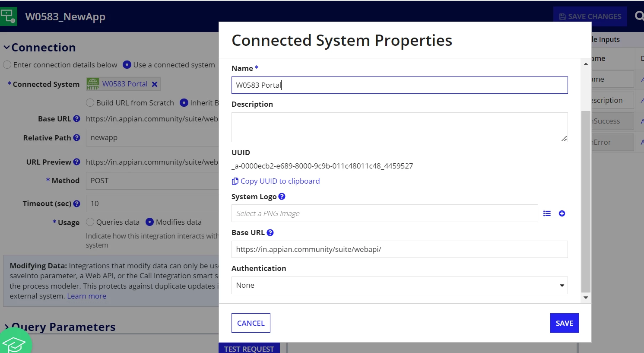Screen dimensions: 644x353
Task: Click the Relative Path field containing newapp
Action: point(152,138)
